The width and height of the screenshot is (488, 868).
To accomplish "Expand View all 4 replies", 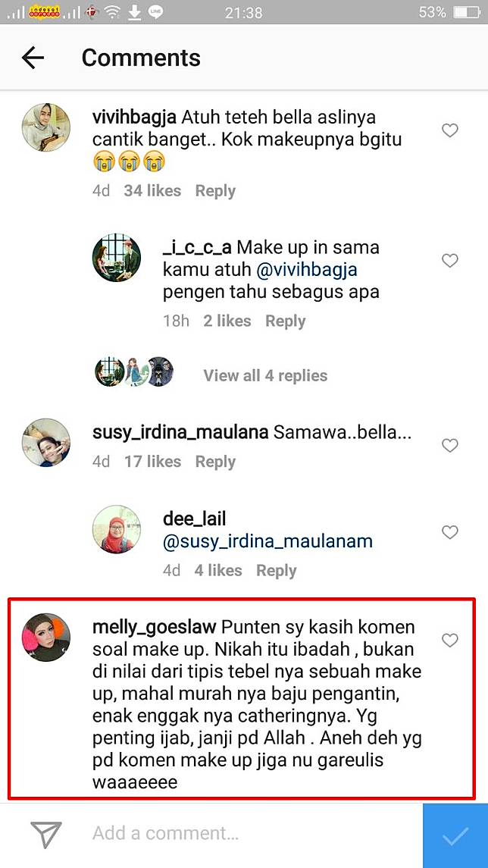I will point(265,375).
